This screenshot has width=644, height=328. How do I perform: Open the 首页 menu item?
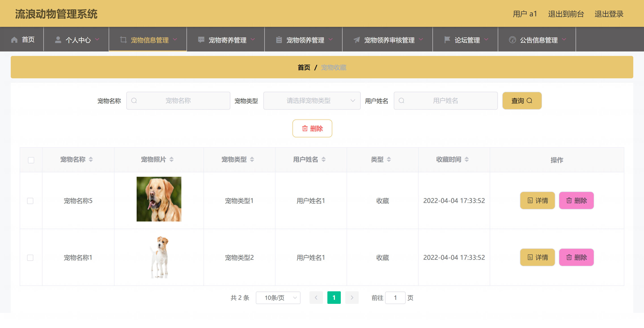(22, 39)
